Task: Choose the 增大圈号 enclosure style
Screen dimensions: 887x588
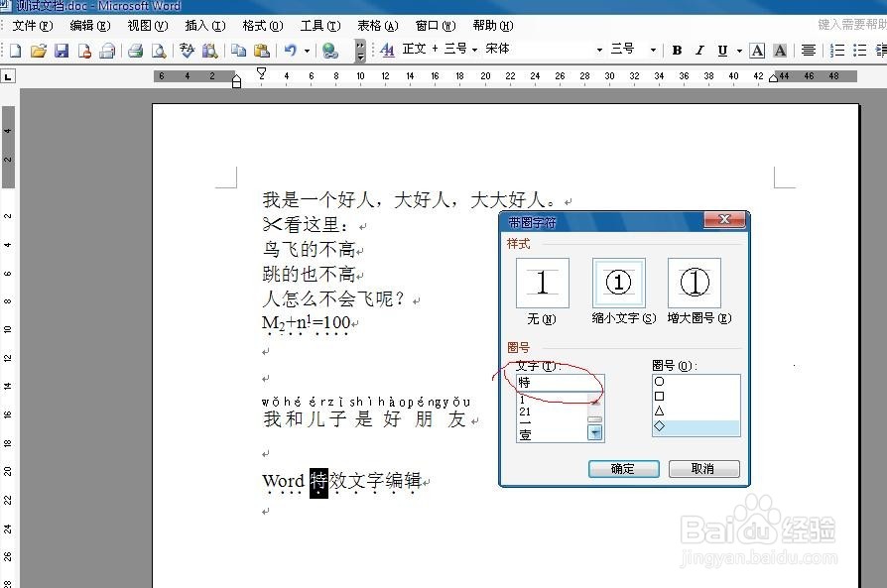Action: coord(695,285)
